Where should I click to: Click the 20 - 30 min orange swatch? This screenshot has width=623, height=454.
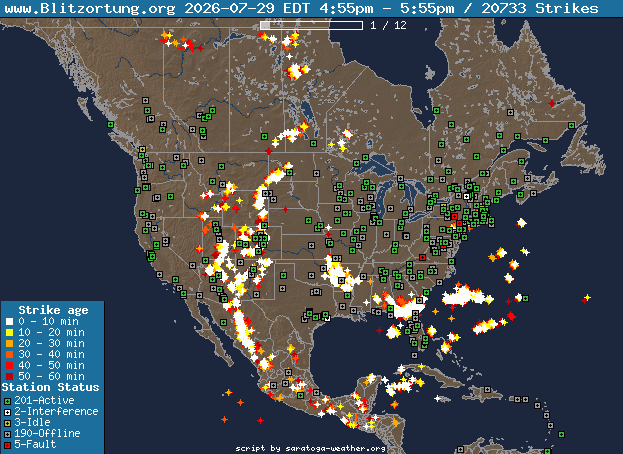coord(10,344)
